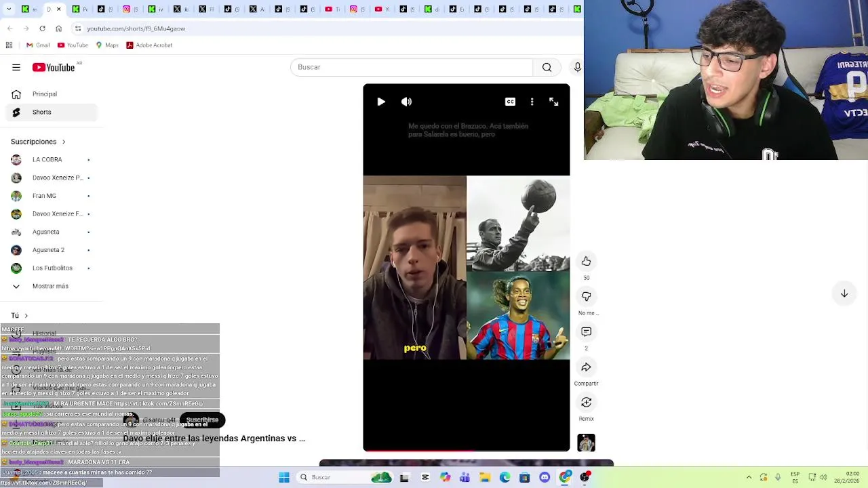Open the YouTube bookmark

click(73, 45)
